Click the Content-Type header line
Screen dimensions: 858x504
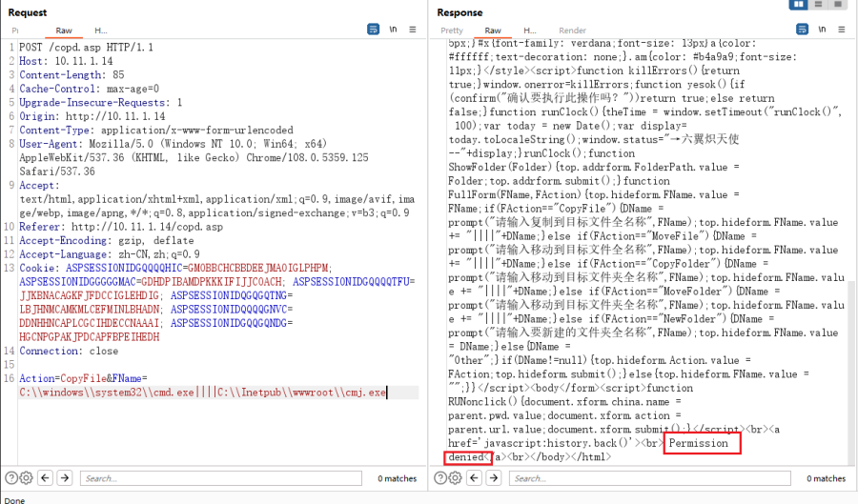156,131
